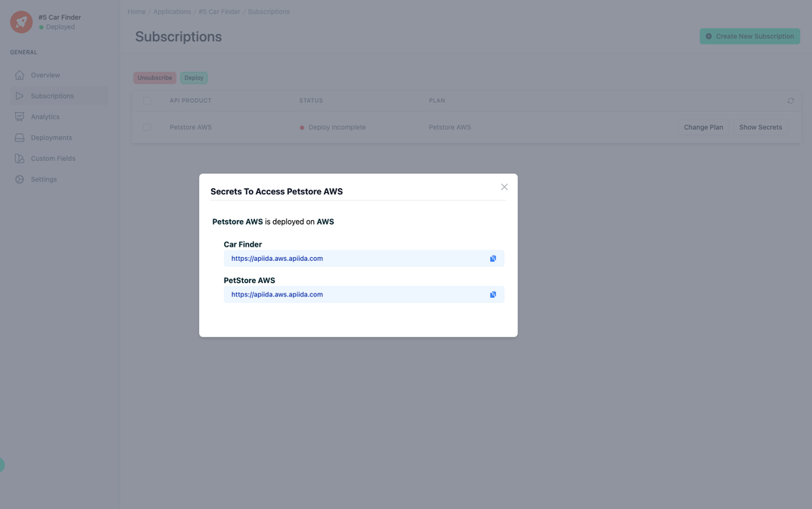This screenshot has width=812, height=509.
Task: Click the Create New Subscription button
Action: pos(750,36)
